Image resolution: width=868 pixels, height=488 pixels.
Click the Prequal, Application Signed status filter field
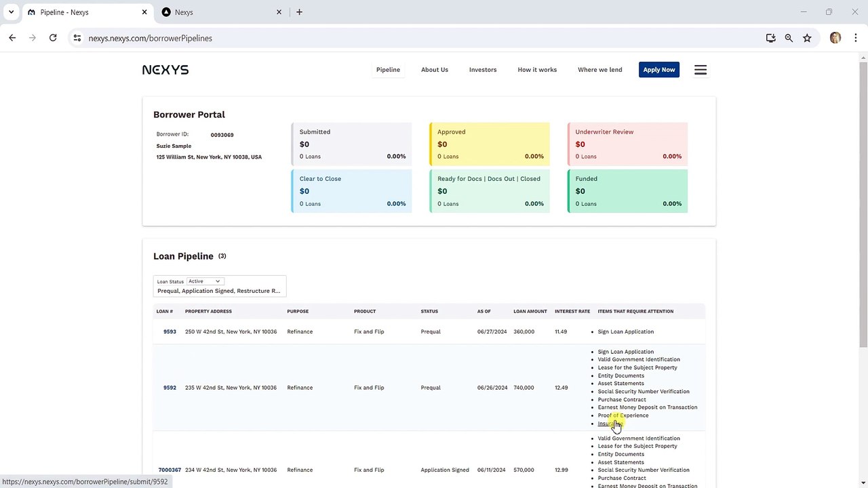pyautogui.click(x=219, y=291)
